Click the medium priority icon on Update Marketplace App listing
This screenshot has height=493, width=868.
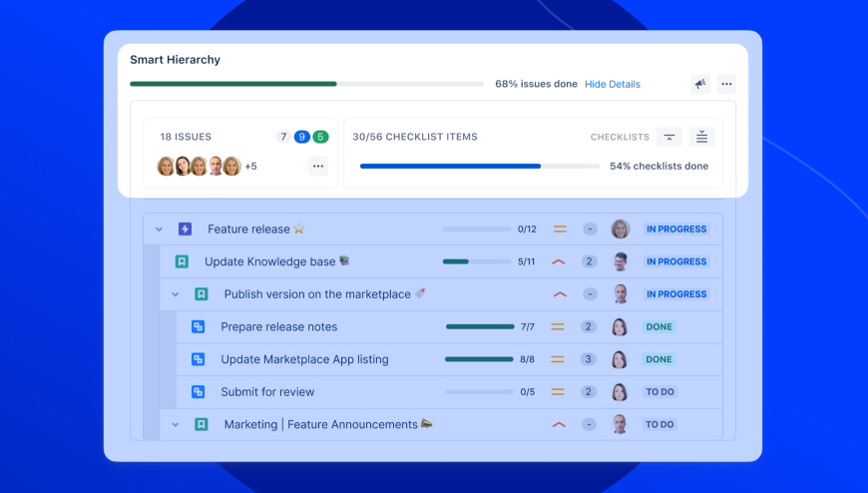click(x=558, y=359)
